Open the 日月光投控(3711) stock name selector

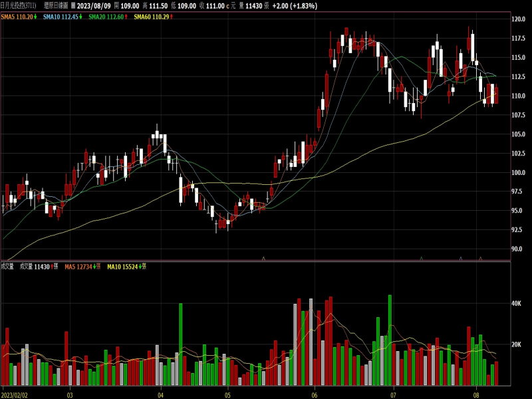[x=18, y=6]
